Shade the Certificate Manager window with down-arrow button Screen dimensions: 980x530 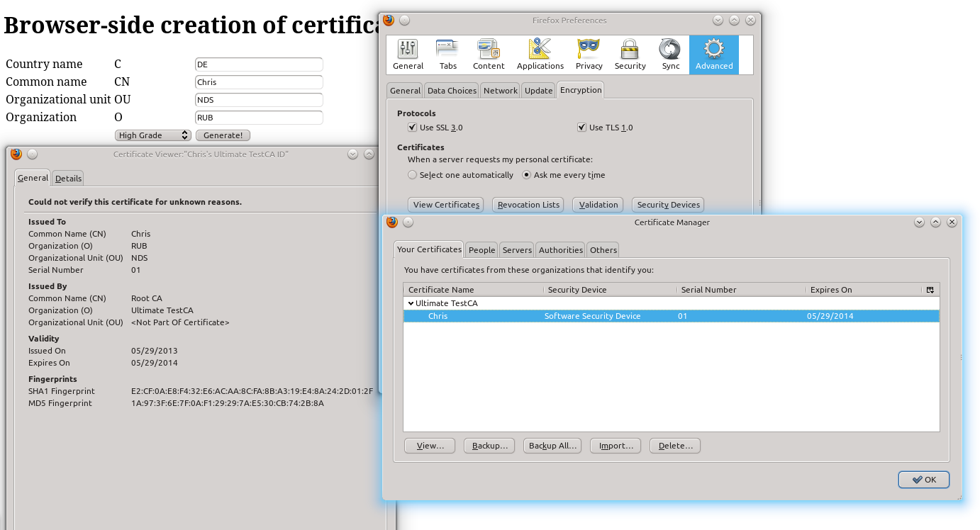pos(919,222)
